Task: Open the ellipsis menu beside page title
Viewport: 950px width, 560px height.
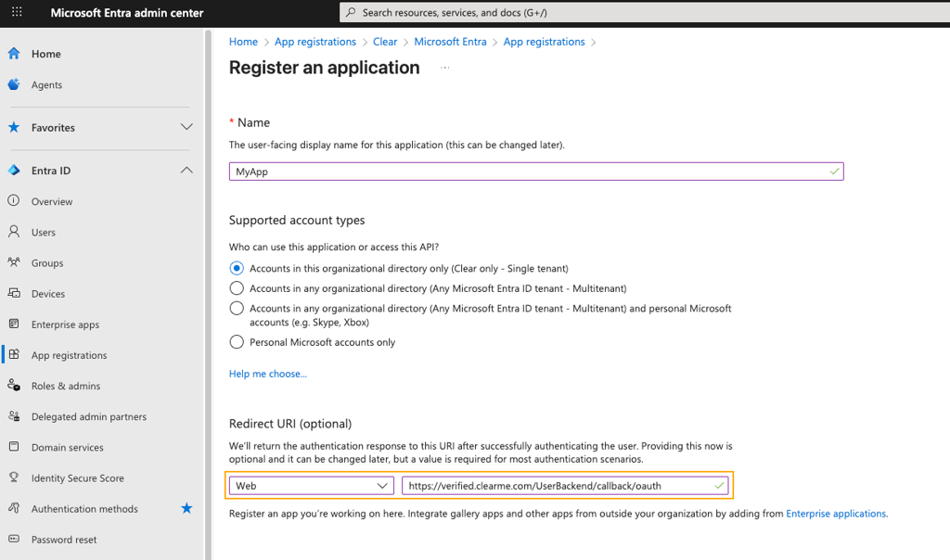Action: coord(444,68)
